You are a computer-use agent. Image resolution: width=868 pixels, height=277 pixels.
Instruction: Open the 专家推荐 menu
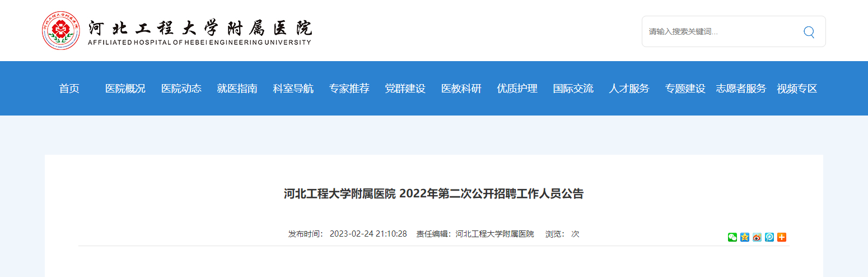tap(349, 89)
